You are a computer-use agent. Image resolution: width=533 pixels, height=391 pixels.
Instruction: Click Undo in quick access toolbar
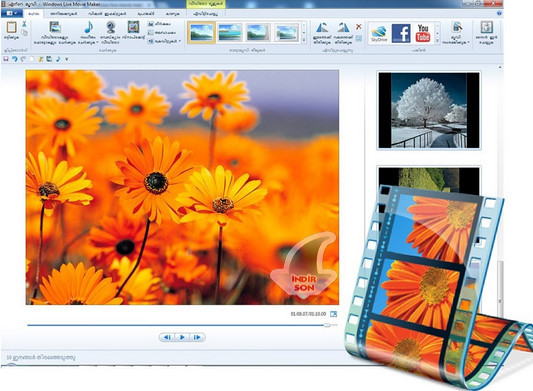click(x=15, y=59)
